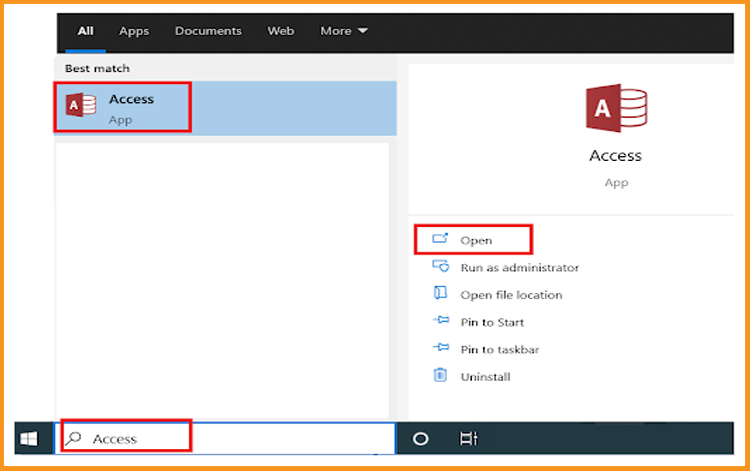Switch to the Documents tab
This screenshot has width=750, height=471.
(208, 31)
